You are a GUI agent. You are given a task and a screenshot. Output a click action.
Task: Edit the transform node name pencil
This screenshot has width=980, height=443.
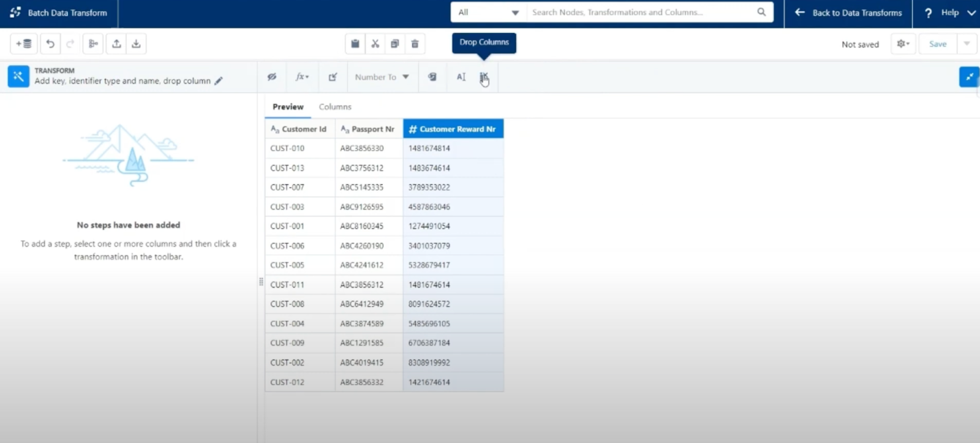(219, 81)
